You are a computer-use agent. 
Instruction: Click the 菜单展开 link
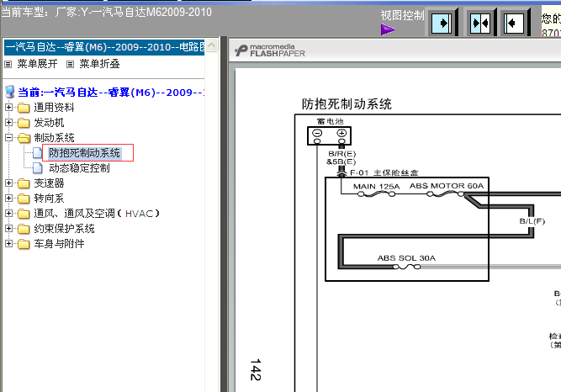37,64
